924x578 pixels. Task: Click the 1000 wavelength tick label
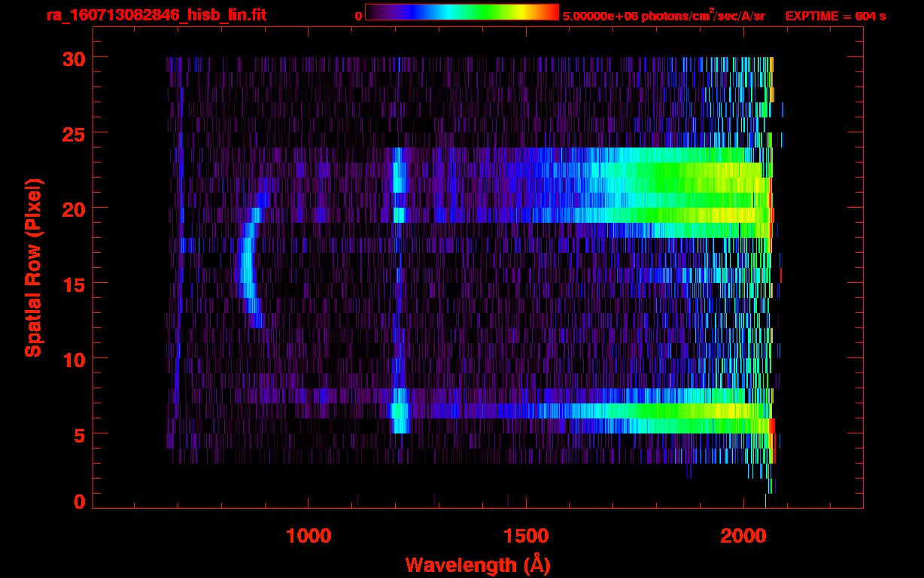point(309,535)
